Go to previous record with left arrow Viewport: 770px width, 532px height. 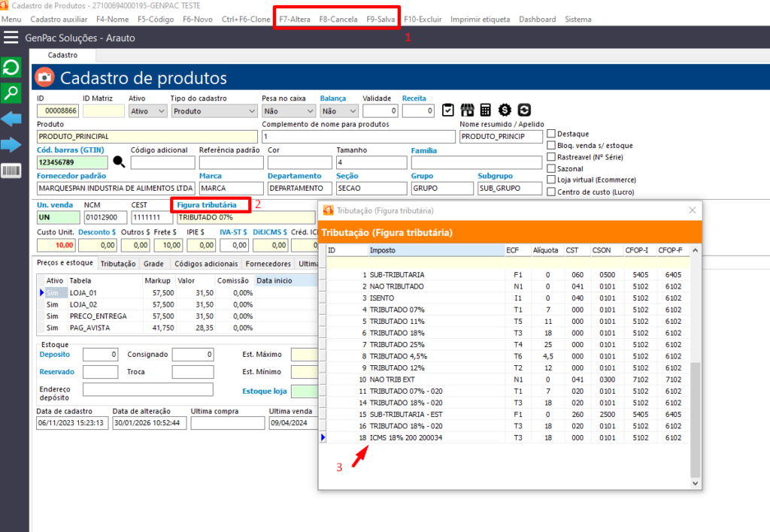coord(11,119)
